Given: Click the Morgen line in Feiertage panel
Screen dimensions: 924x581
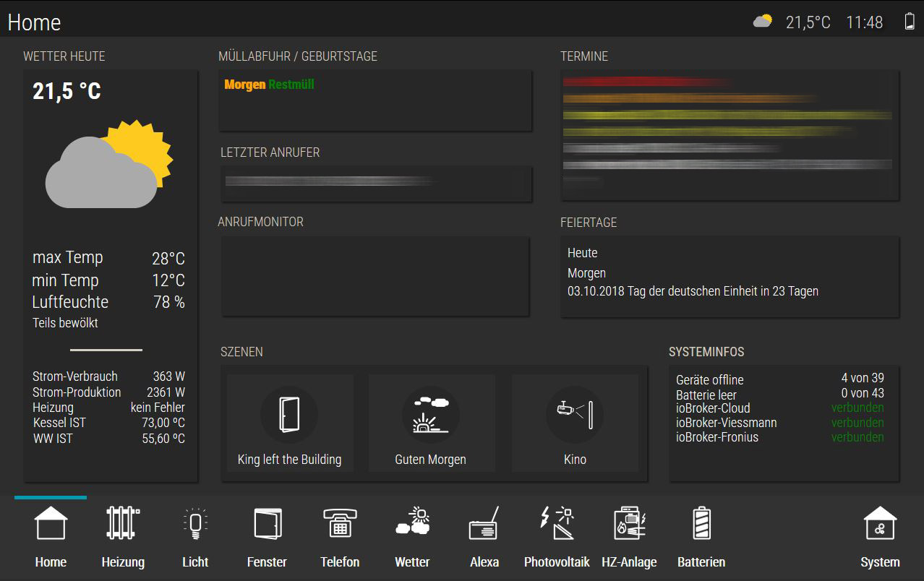Looking at the screenshot, I should tap(586, 273).
